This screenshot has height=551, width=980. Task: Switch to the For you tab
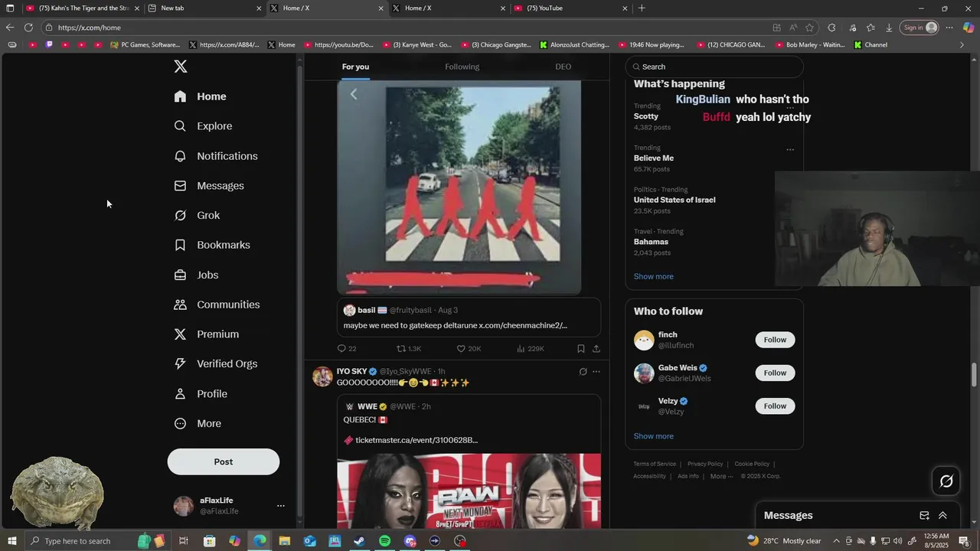355,67
